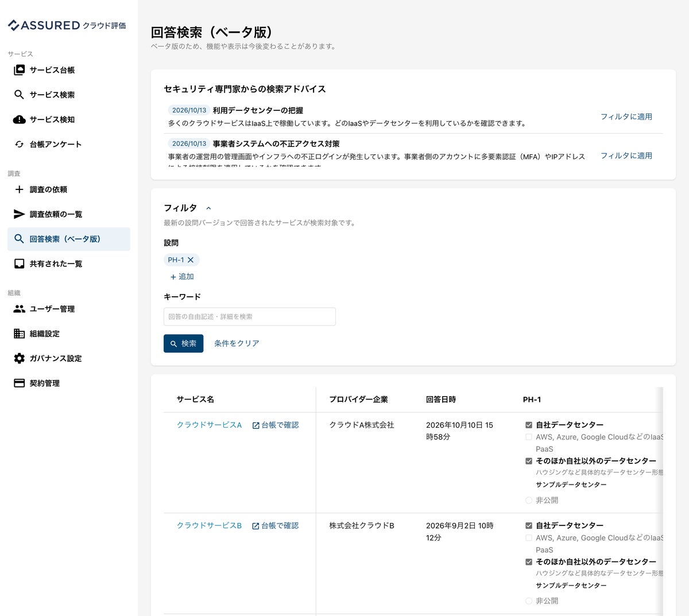Click the ASSURED logo icon
689x616 pixels.
(14, 25)
